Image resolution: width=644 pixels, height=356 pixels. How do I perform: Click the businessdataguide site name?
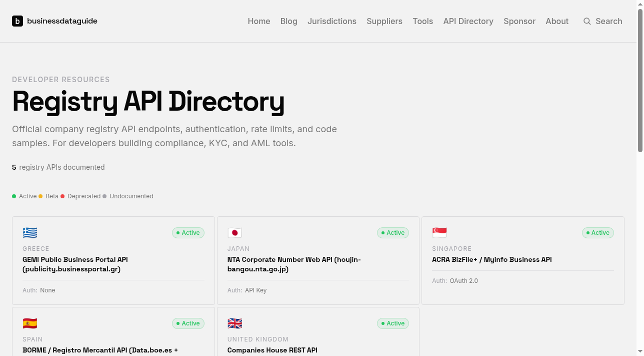pos(62,21)
